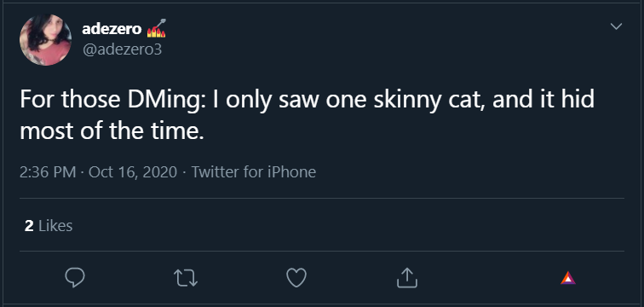The width and height of the screenshot is (644, 307).
Task: Click the bold like count number 2
Action: pyautogui.click(x=29, y=226)
